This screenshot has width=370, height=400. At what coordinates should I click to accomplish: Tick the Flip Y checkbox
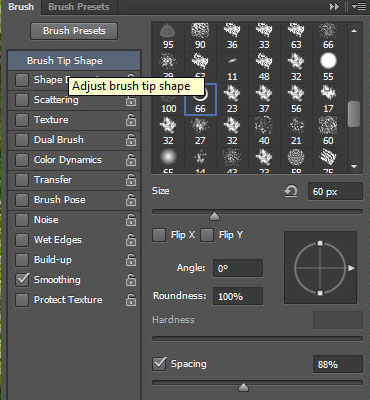coord(207,235)
